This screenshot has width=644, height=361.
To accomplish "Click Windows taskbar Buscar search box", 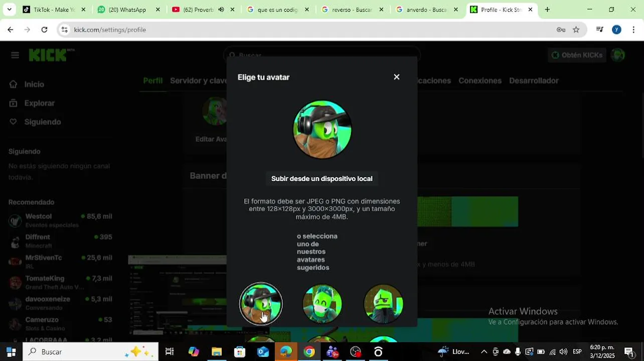I will 90,352.
